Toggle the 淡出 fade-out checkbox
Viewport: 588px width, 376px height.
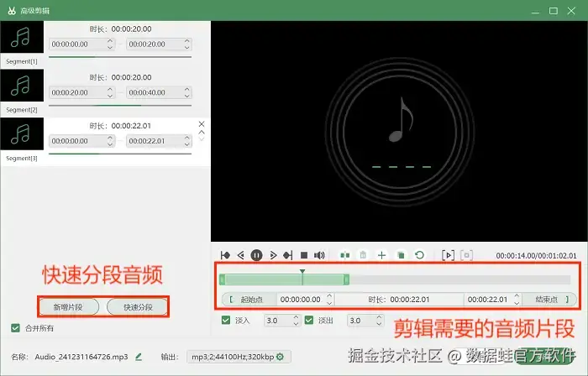(309, 321)
